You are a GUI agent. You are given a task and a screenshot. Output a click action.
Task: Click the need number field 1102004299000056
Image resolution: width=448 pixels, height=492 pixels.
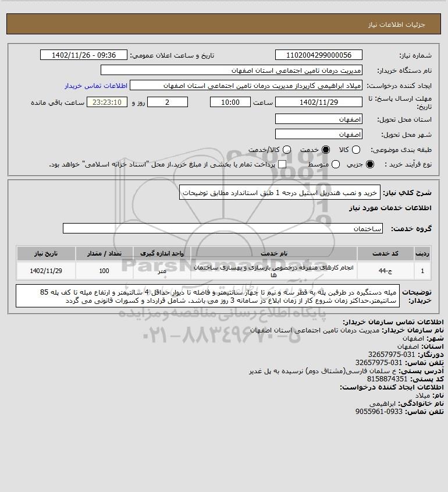coord(318,55)
